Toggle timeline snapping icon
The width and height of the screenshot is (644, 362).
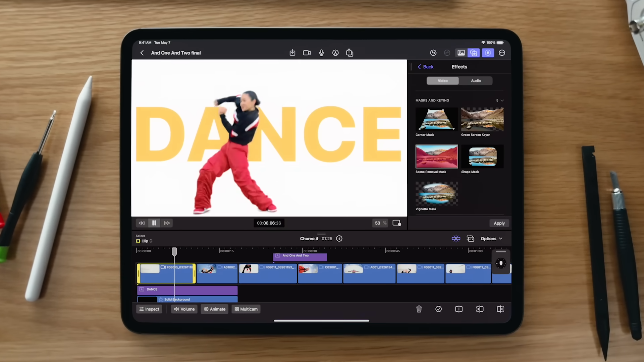pos(456,239)
